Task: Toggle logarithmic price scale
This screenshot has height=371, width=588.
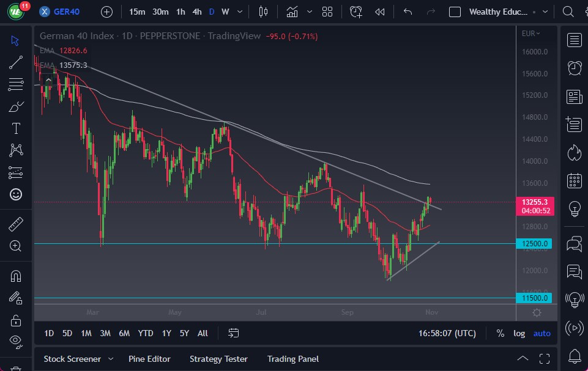Action: 519,333
